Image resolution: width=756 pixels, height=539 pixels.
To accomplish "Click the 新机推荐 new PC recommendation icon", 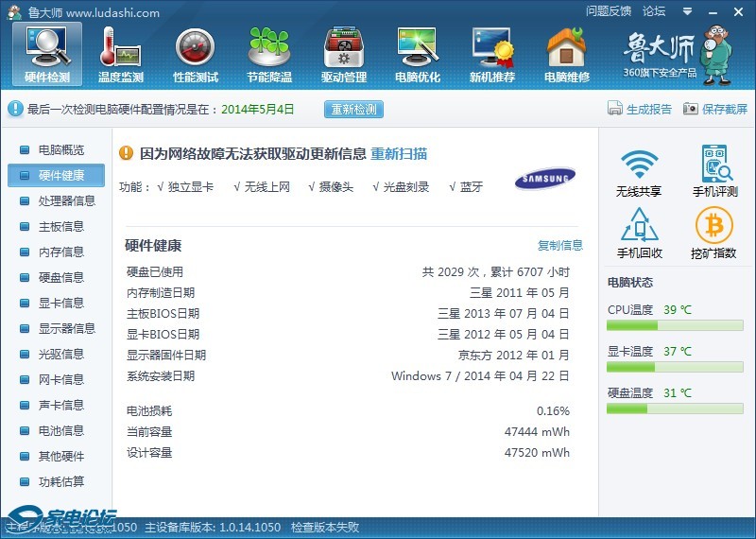I will click(492, 55).
